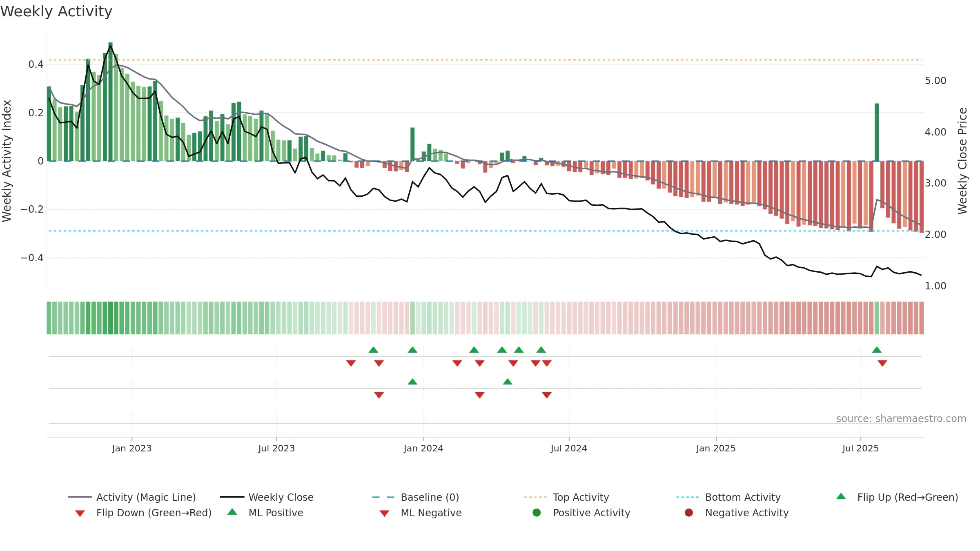Click the Positive Activity legend label
980x551 pixels.
coord(592,513)
